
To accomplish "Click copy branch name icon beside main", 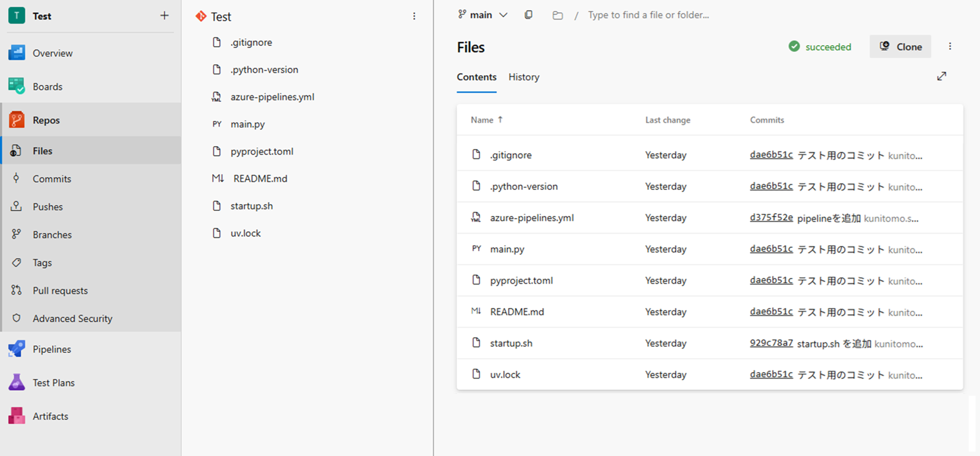I will [x=528, y=15].
